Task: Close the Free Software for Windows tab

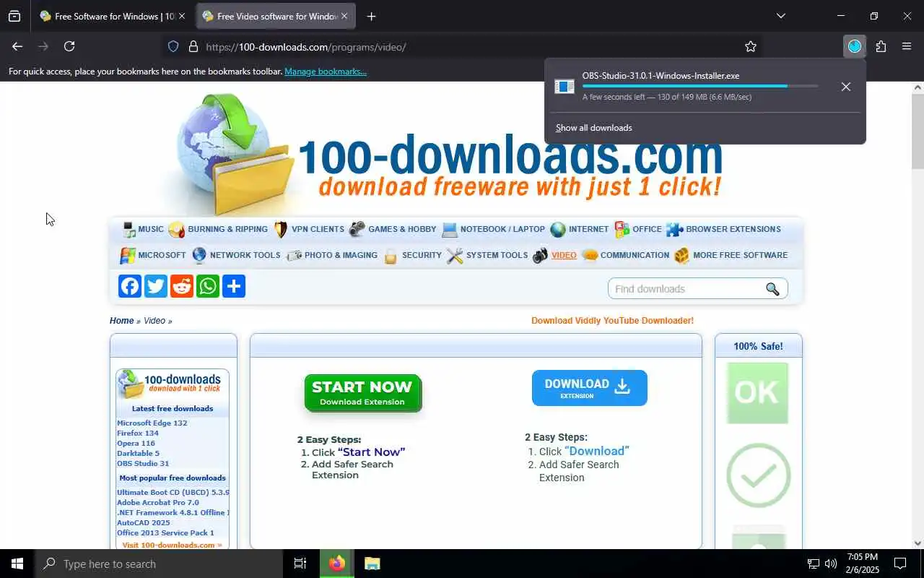Action: pos(182,16)
